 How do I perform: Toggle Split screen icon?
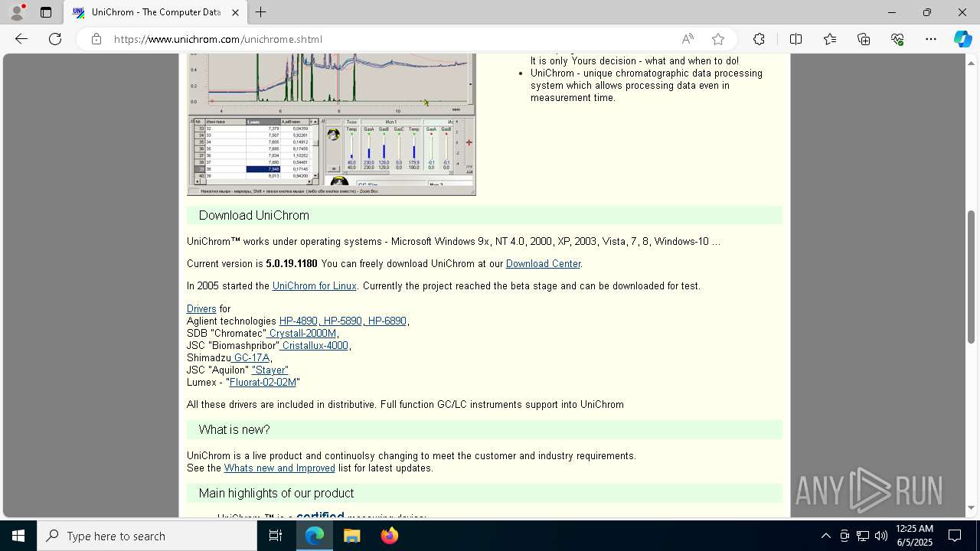(x=795, y=39)
